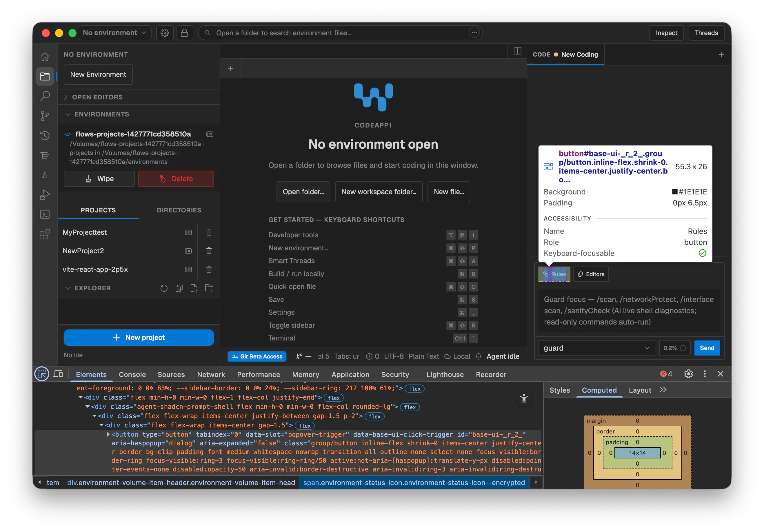
Task: Add a new editor tab with plus
Action: 230,69
